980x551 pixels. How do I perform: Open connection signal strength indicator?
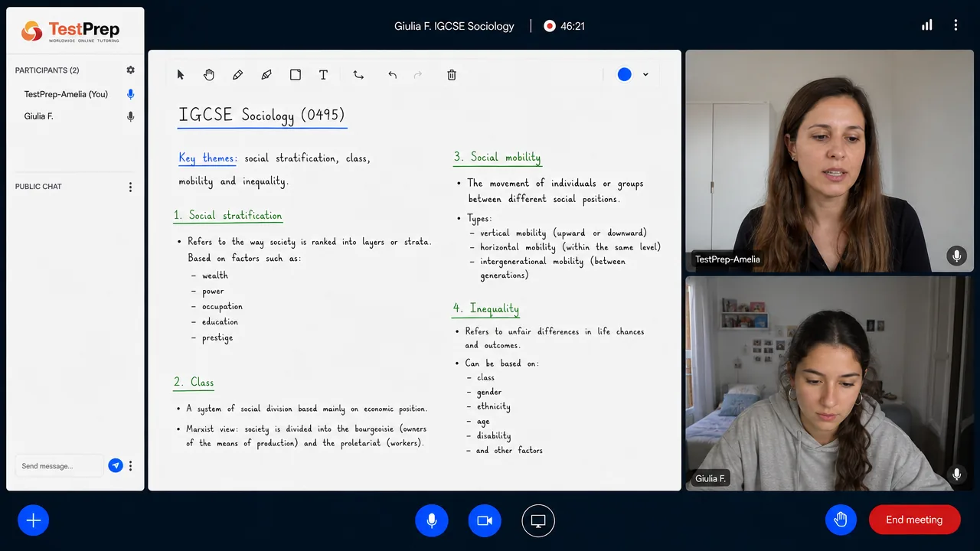[927, 25]
